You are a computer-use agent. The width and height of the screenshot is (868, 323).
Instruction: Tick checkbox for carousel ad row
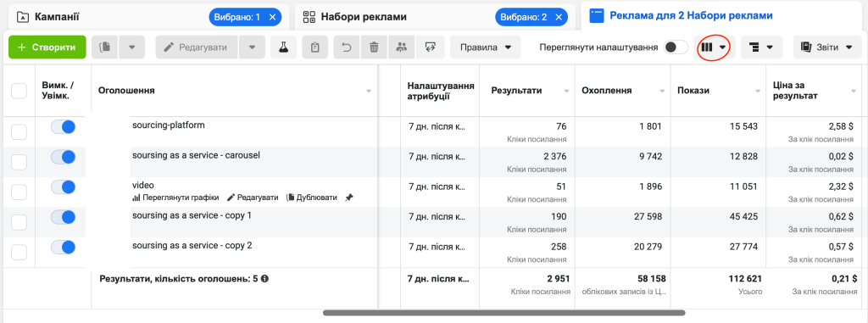(x=19, y=162)
